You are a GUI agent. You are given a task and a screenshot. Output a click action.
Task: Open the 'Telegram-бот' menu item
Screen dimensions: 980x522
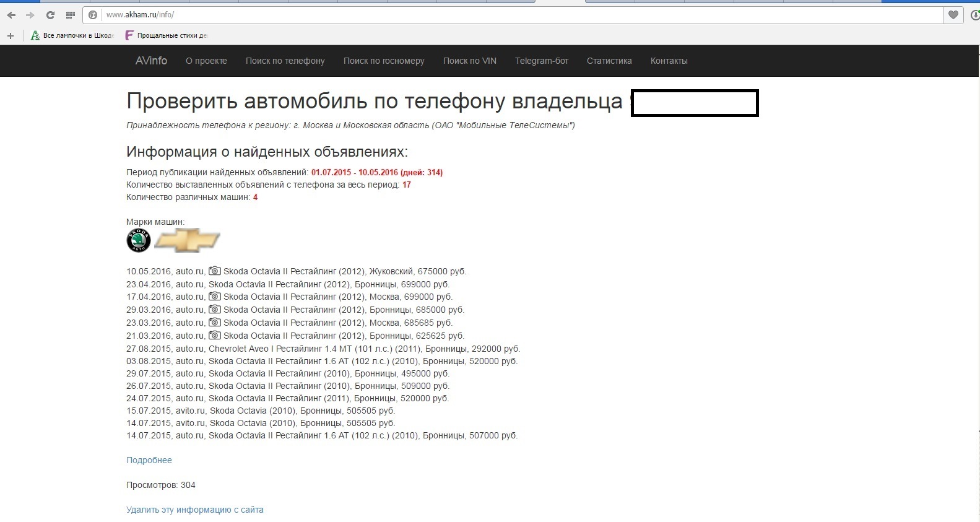[x=542, y=61]
